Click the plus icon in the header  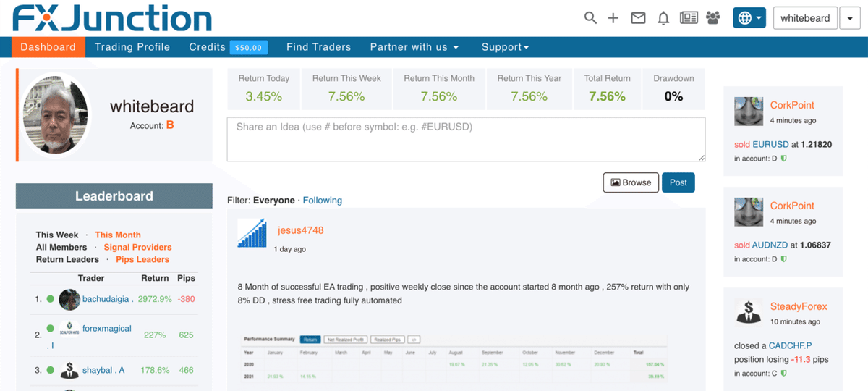[x=613, y=18]
